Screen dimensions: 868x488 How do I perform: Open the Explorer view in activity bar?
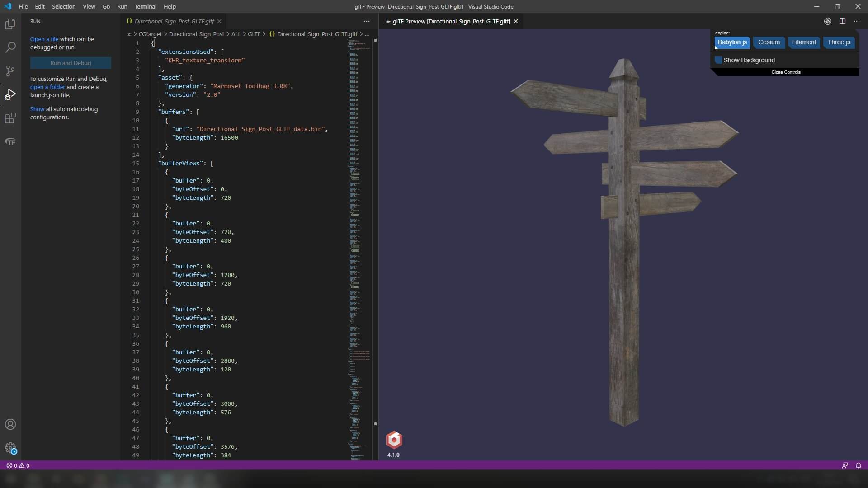(10, 24)
